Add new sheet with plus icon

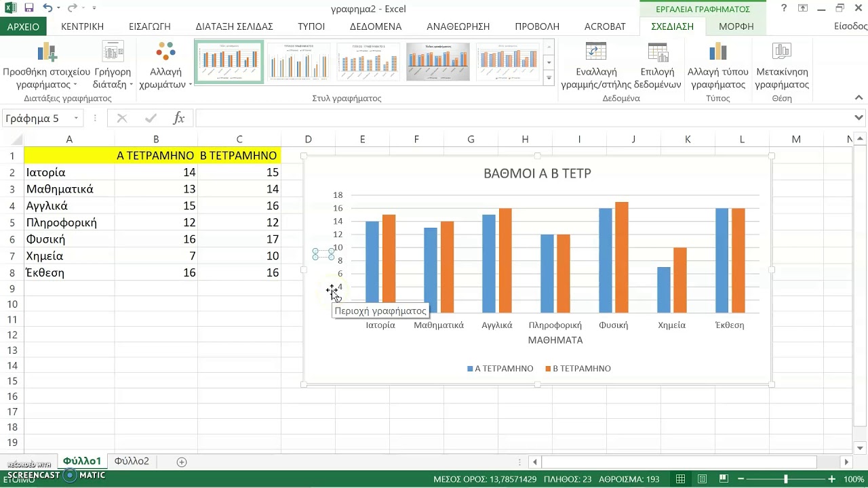pyautogui.click(x=181, y=462)
